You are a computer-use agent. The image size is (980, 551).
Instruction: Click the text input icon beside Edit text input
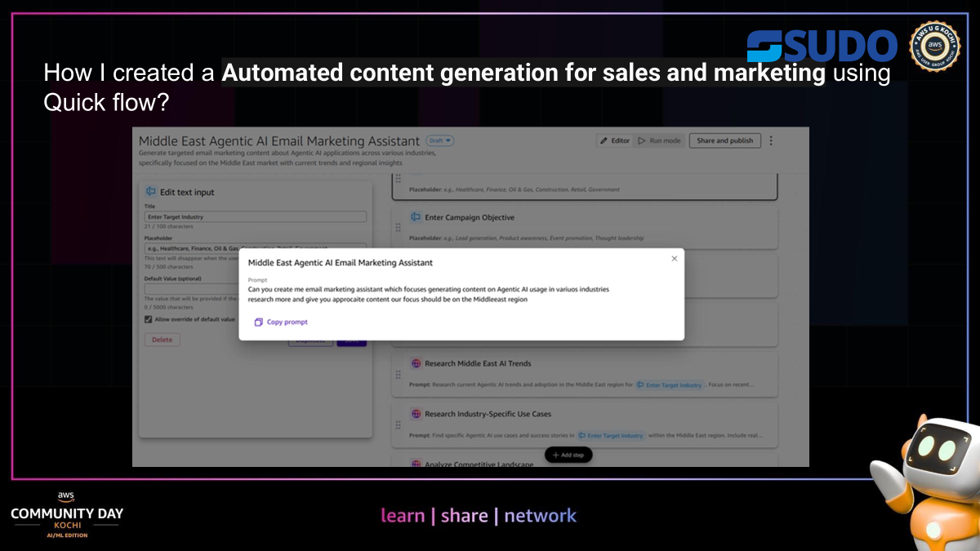point(150,192)
